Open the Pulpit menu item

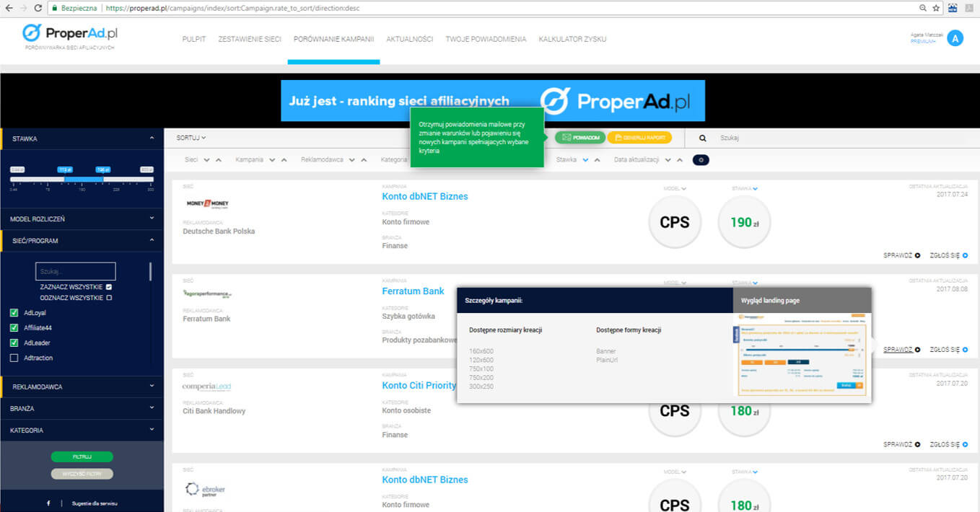[194, 39]
